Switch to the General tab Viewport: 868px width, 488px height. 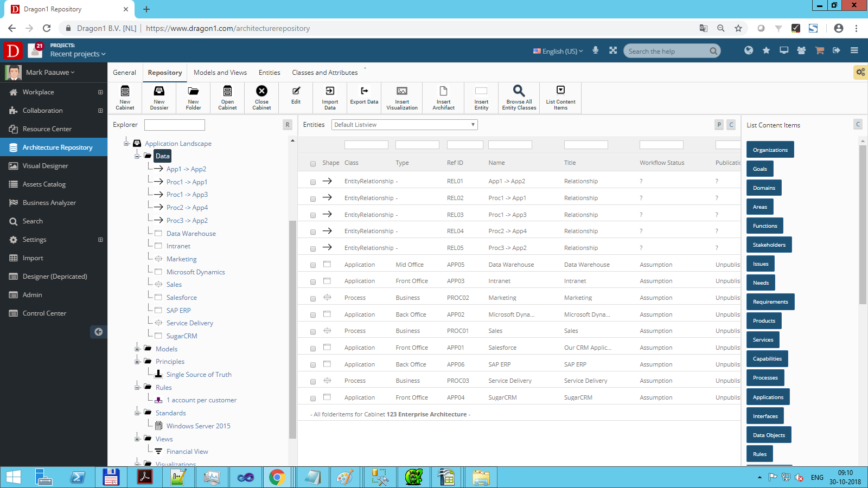124,72
